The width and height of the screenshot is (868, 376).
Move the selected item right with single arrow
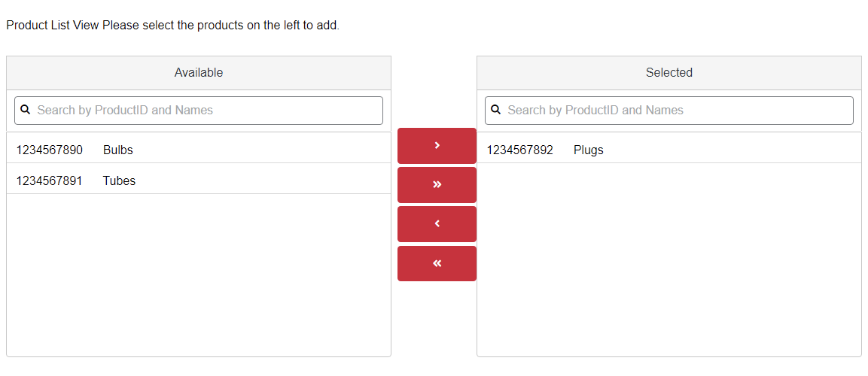tap(437, 145)
